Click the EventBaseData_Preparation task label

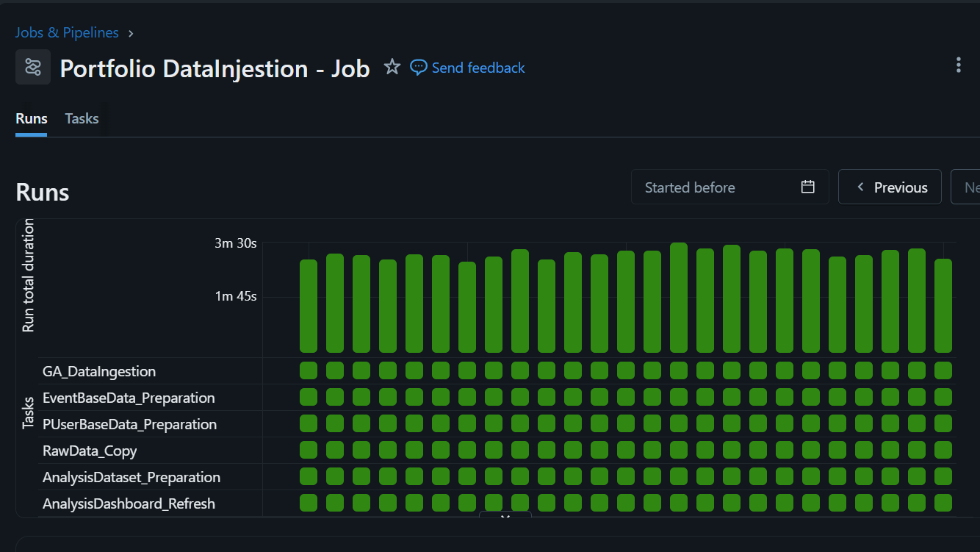(x=129, y=398)
